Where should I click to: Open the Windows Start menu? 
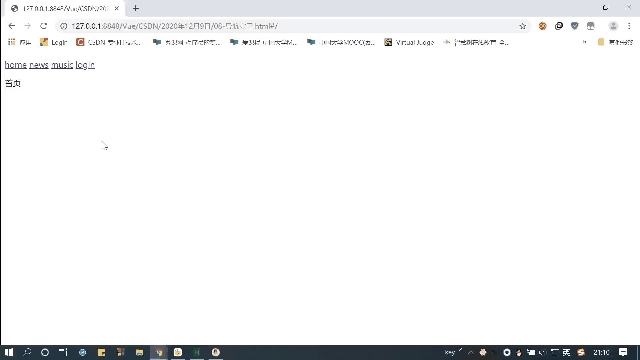9,352
